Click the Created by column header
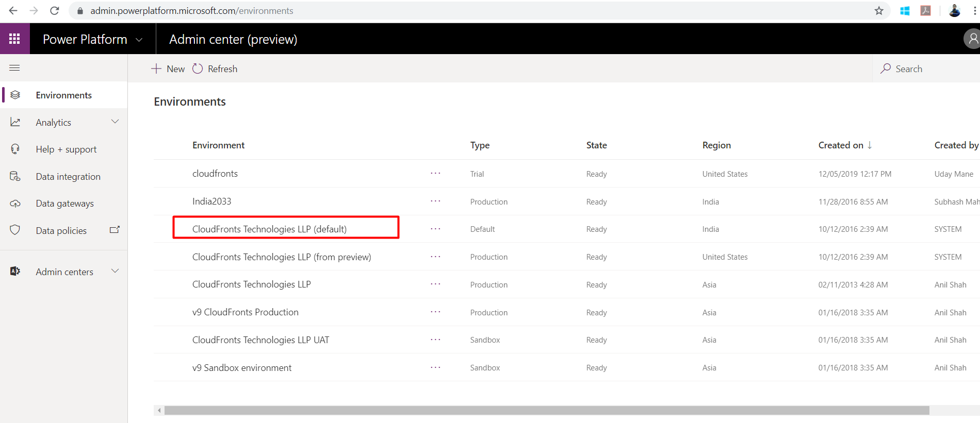 tap(956, 145)
